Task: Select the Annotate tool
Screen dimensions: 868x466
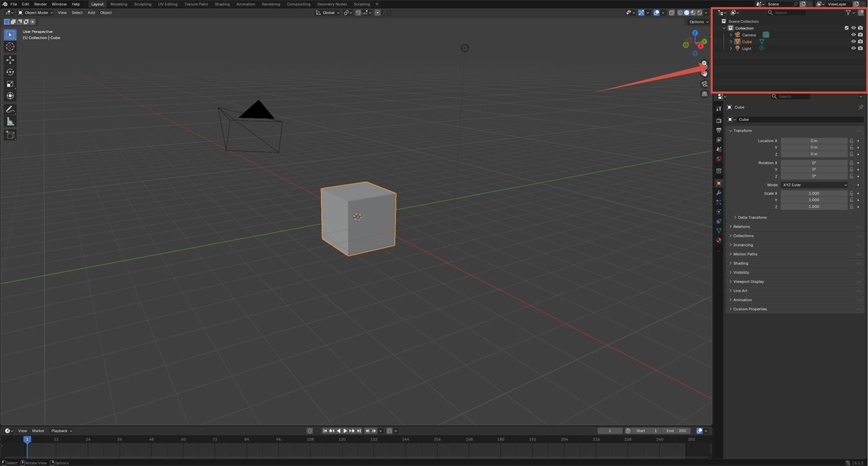Action: pyautogui.click(x=10, y=109)
